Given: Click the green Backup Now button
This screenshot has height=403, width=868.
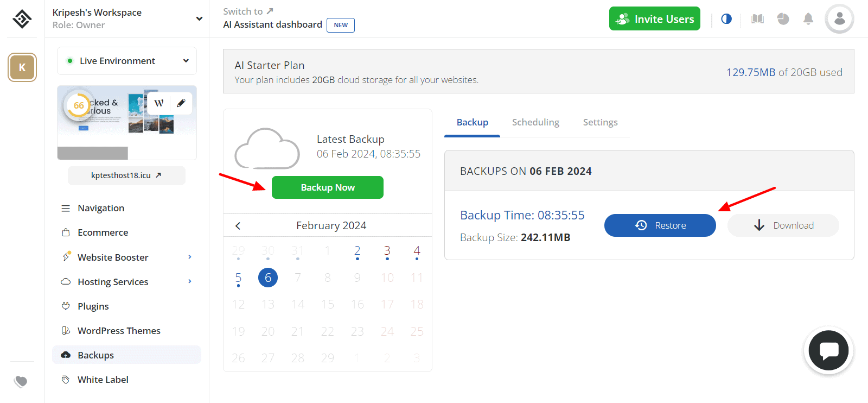Looking at the screenshot, I should 328,187.
